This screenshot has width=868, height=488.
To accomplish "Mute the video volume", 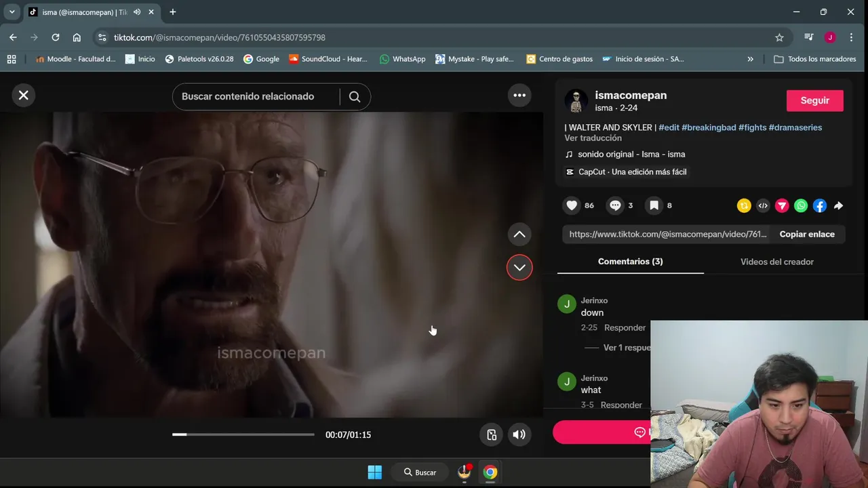I will tap(519, 434).
